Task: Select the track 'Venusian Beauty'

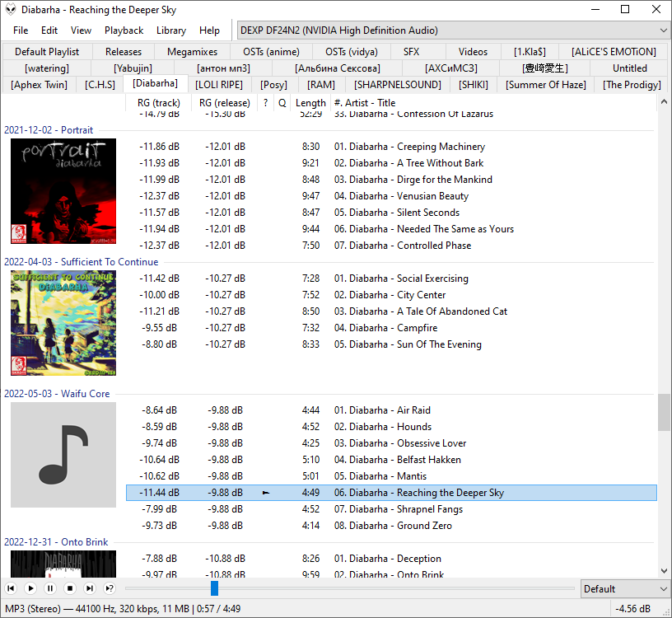Action: coord(391,196)
